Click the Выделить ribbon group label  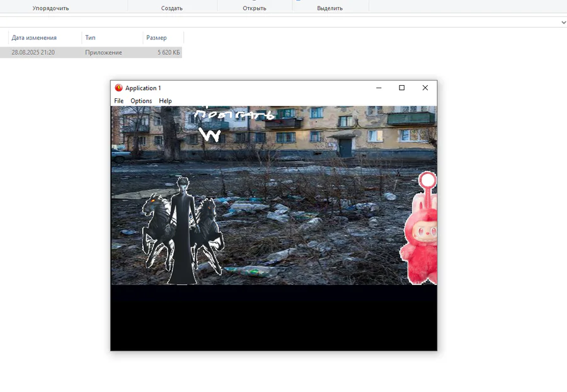[329, 8]
